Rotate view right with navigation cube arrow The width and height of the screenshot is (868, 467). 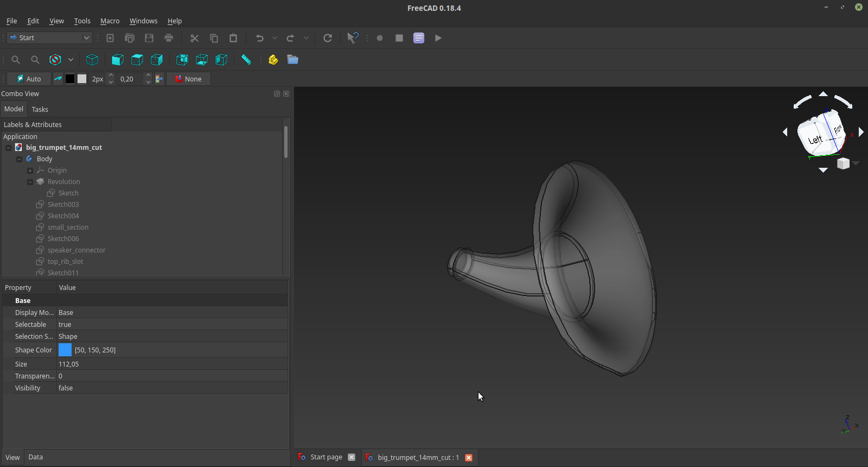861,132
